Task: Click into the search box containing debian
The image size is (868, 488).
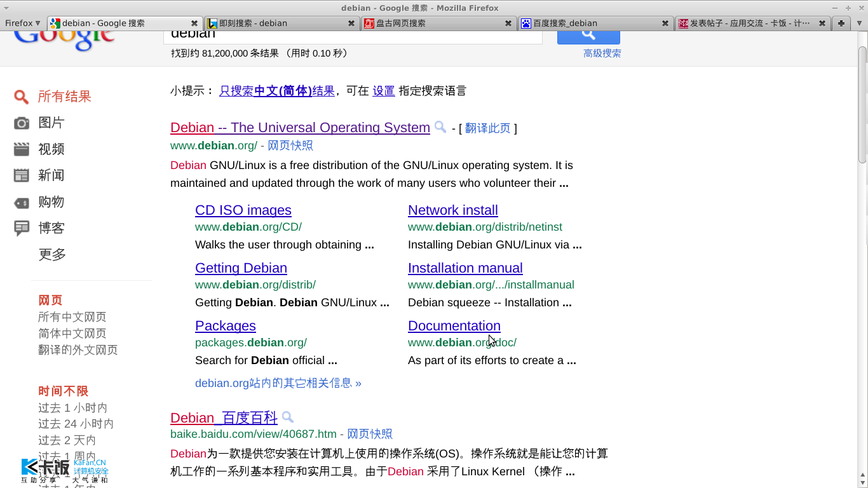Action: [353, 36]
